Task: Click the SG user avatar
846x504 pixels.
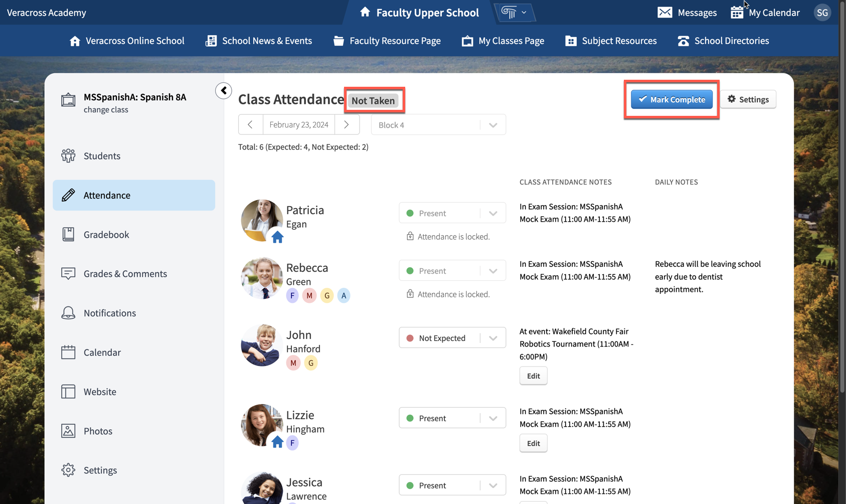Action: 822,13
